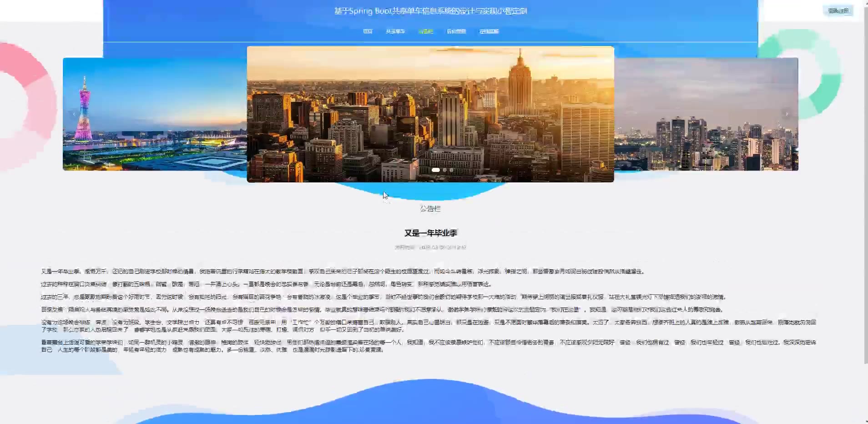Jump to the third carousel indicator dot
The image size is (868, 424).
(451, 170)
